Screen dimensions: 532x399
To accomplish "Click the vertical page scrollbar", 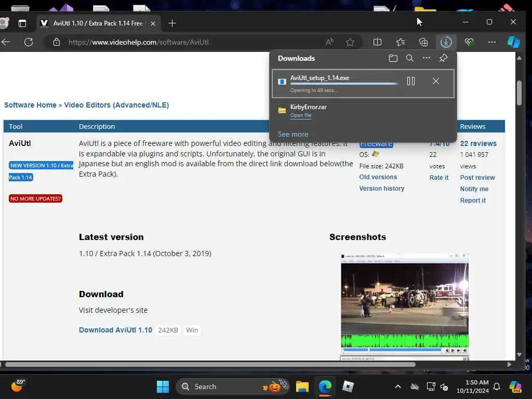I will (x=519, y=93).
